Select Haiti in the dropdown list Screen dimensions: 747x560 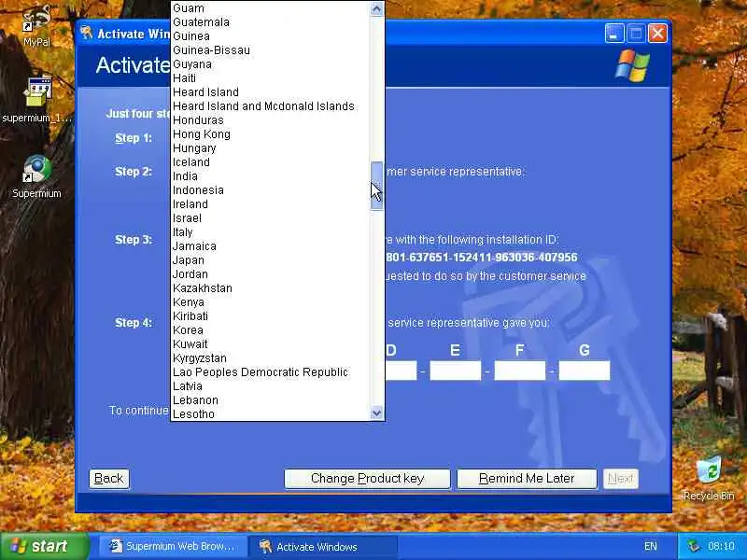tap(271, 78)
